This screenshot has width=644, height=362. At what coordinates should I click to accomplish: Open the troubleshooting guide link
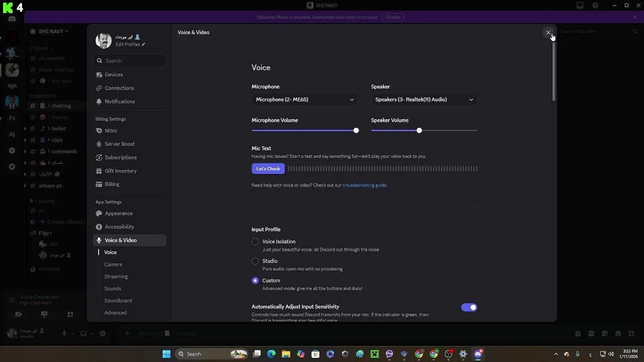(364, 185)
